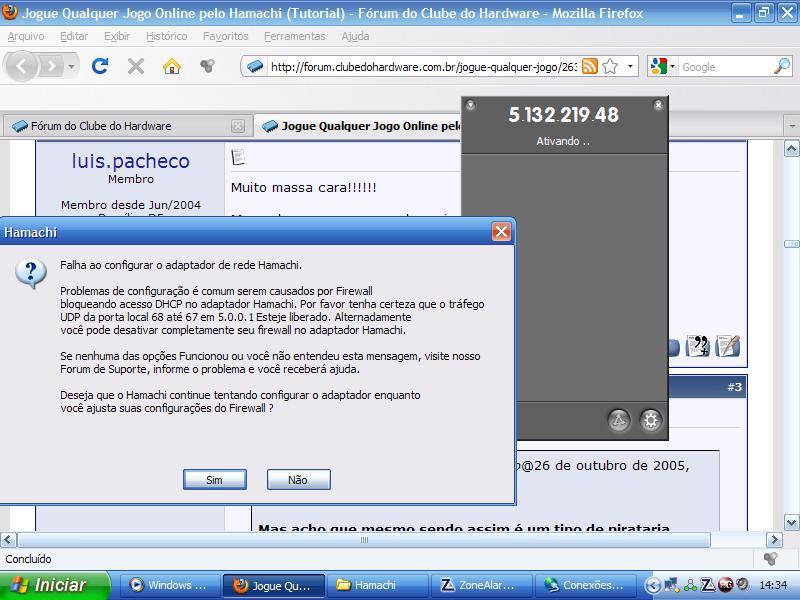Open the Hamachi network menu triangle button
The width and height of the screenshot is (800, 600).
(x=619, y=420)
